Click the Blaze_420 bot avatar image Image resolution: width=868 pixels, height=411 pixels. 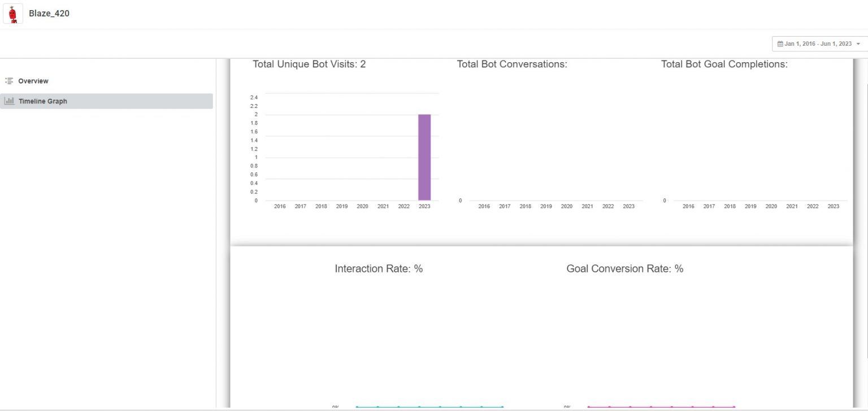[12, 13]
